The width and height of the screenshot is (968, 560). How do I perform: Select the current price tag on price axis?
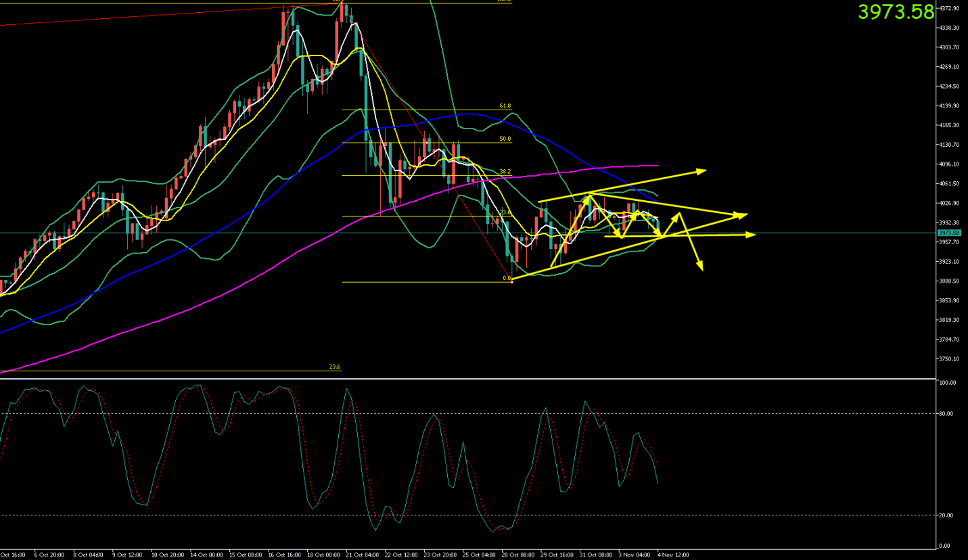pyautogui.click(x=948, y=233)
